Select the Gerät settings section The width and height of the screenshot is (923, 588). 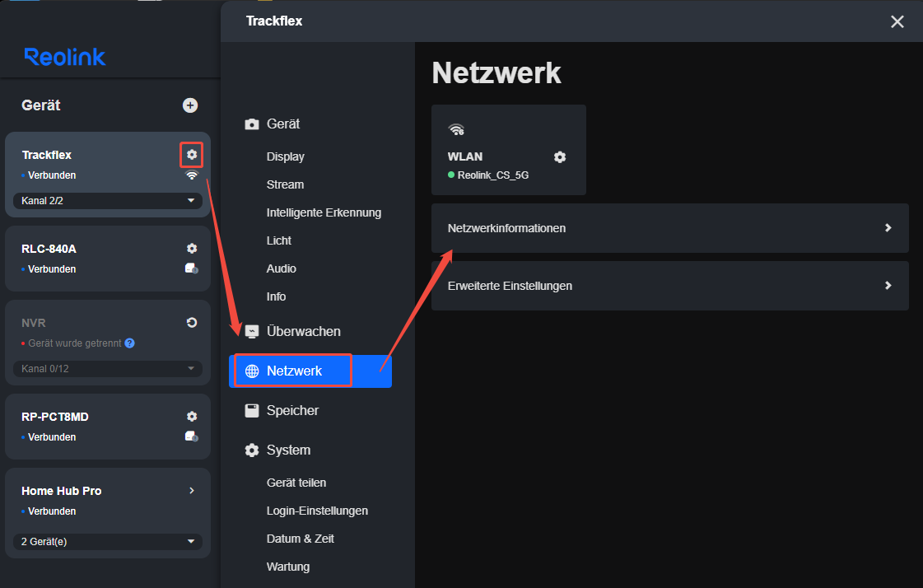click(283, 124)
